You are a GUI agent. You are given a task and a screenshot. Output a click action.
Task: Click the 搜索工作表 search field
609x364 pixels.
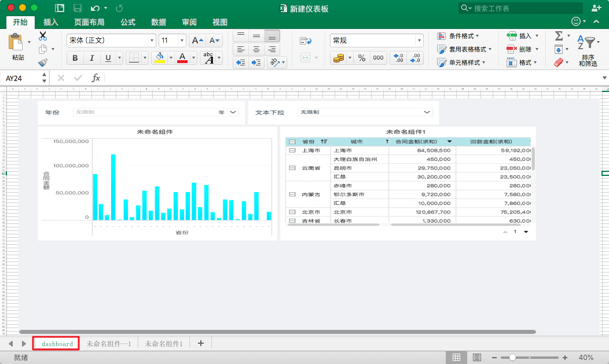point(524,8)
